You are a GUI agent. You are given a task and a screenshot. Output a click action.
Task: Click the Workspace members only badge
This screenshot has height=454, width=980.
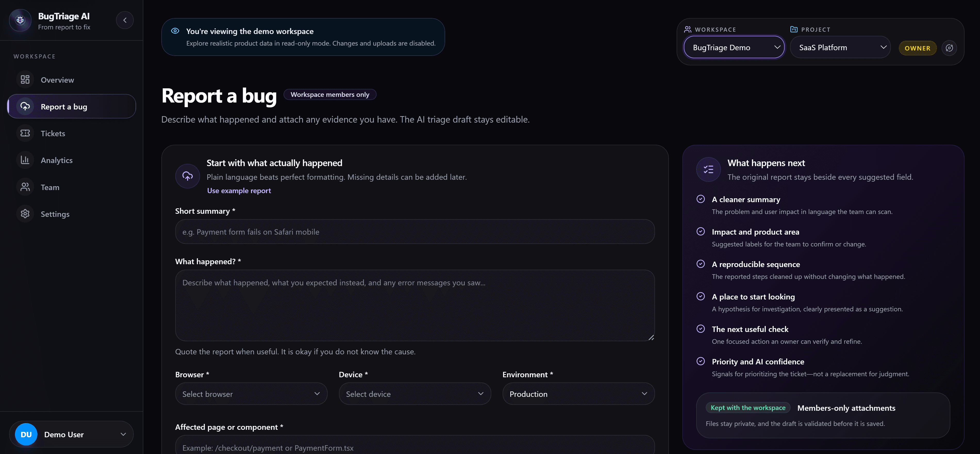coord(330,94)
